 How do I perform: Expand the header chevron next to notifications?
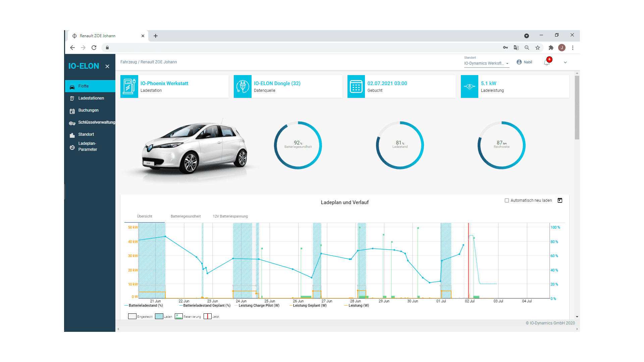point(565,62)
